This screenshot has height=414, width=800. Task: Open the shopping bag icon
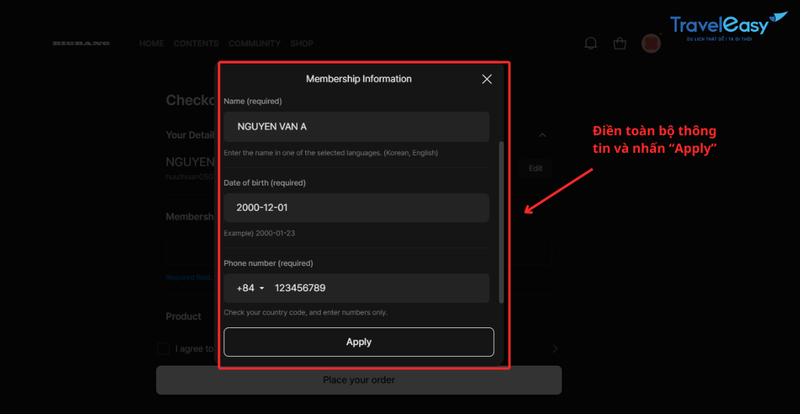click(x=620, y=43)
